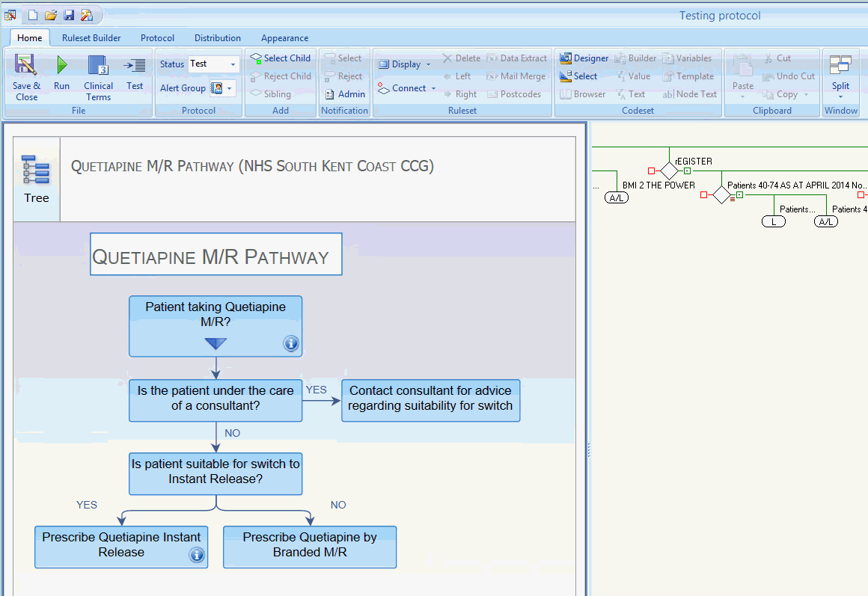The image size is (868, 596).
Task: Open Clinical Terms from the ribbon
Action: pyautogui.click(x=98, y=66)
